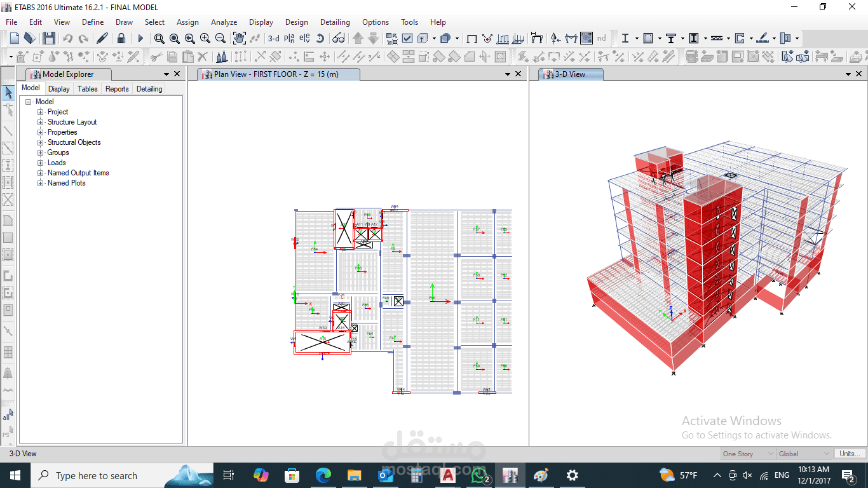
Task: Set Plan view with Pln icon
Action: (289, 38)
